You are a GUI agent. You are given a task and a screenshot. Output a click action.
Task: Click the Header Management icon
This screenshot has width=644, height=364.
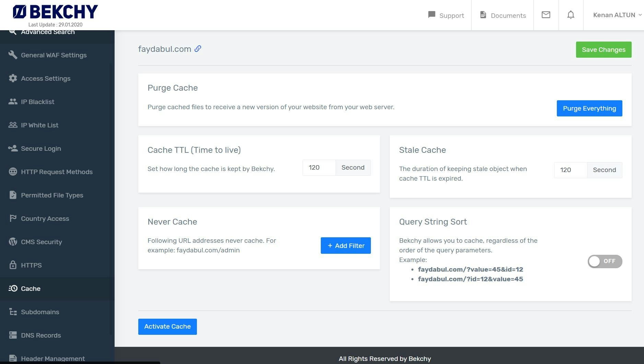click(13, 358)
